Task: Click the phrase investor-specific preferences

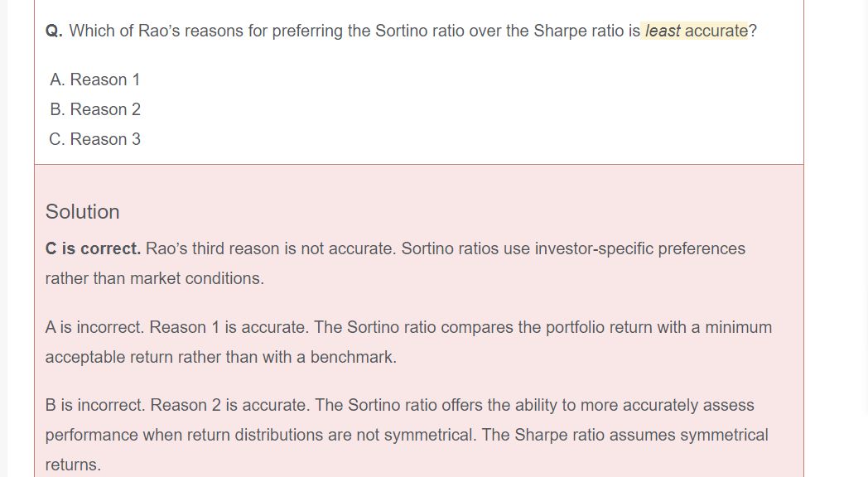Action: (x=640, y=249)
